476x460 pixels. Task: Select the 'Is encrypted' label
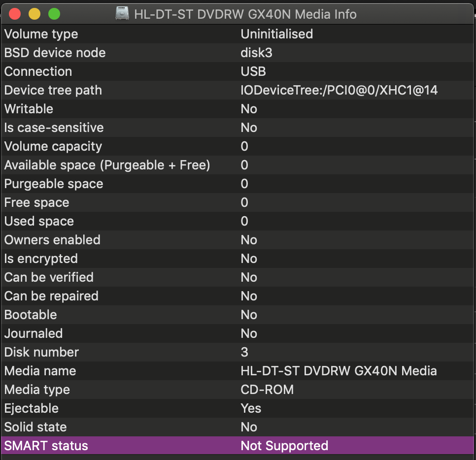(x=41, y=259)
